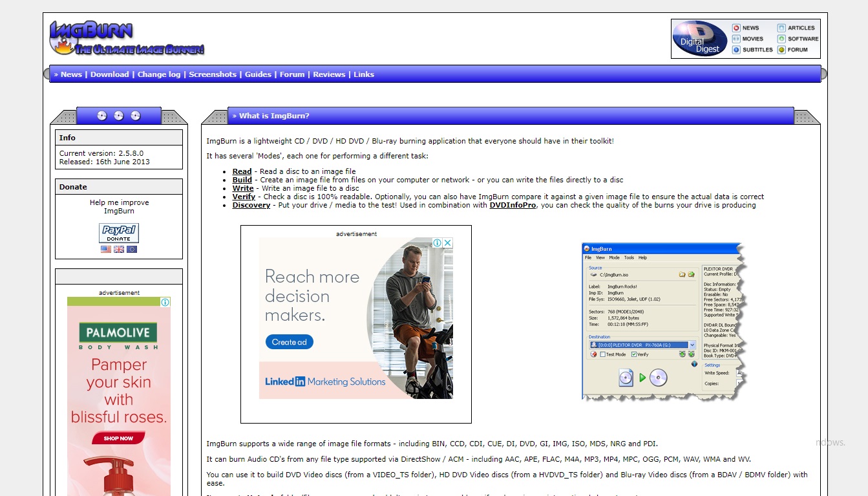Follow the Read mode link
868x496 pixels.
[242, 171]
